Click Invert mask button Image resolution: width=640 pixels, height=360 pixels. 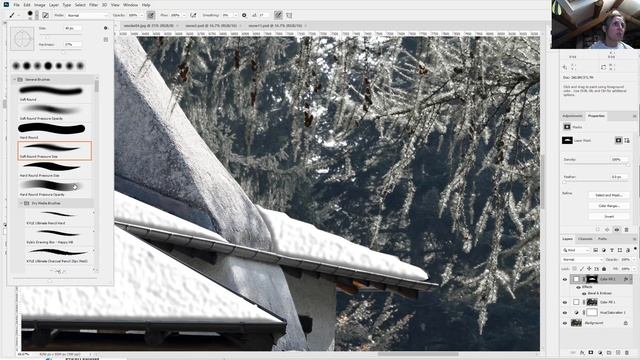click(609, 216)
